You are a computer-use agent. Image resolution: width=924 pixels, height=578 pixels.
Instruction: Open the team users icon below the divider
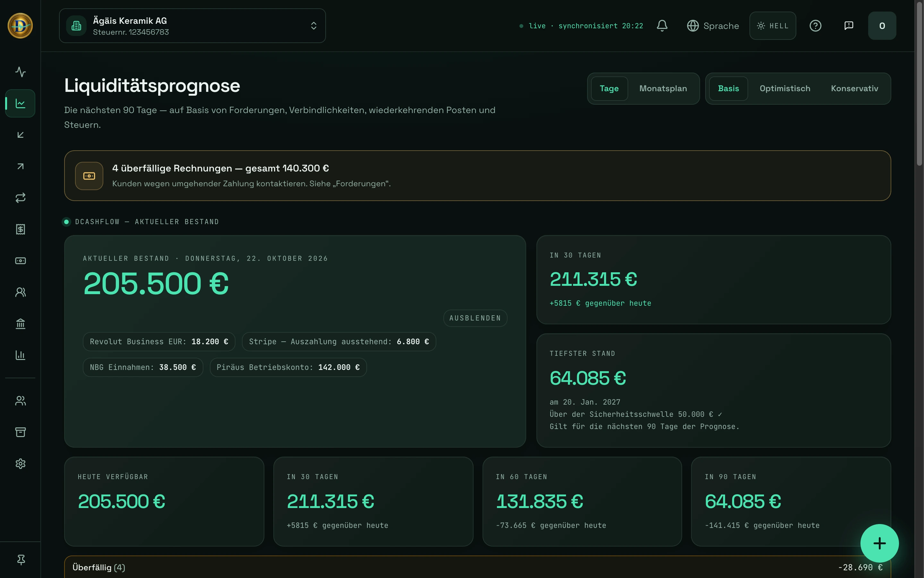pos(20,401)
